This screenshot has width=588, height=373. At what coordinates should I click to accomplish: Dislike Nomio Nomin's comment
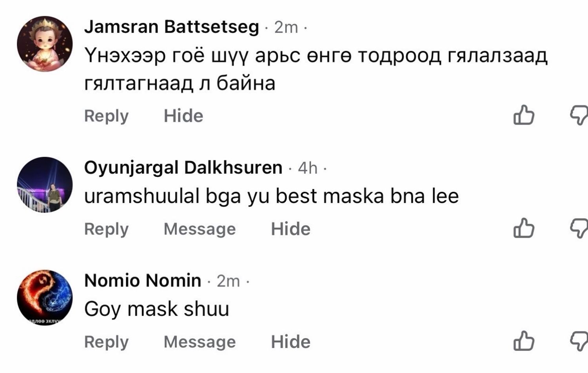click(x=579, y=341)
